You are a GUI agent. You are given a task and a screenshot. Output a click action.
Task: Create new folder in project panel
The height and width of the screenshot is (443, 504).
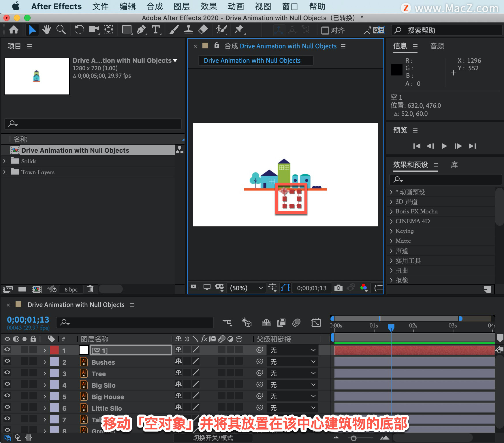pos(22,289)
